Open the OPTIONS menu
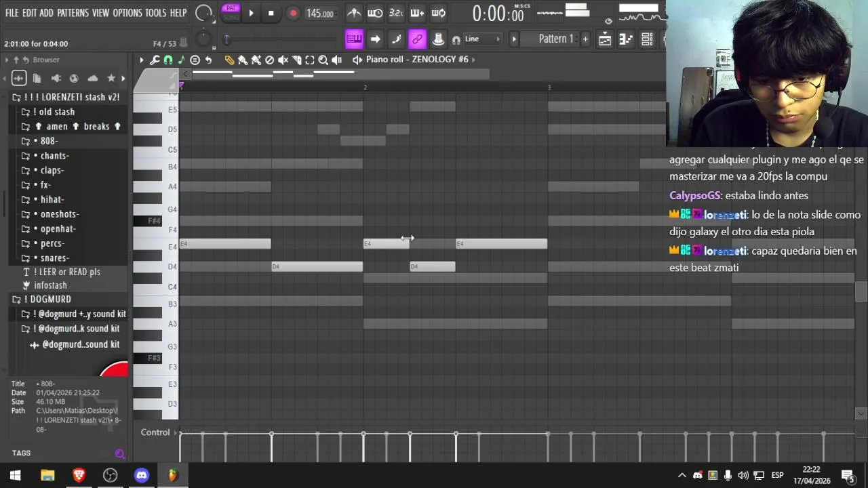The image size is (868, 488). coord(127,13)
